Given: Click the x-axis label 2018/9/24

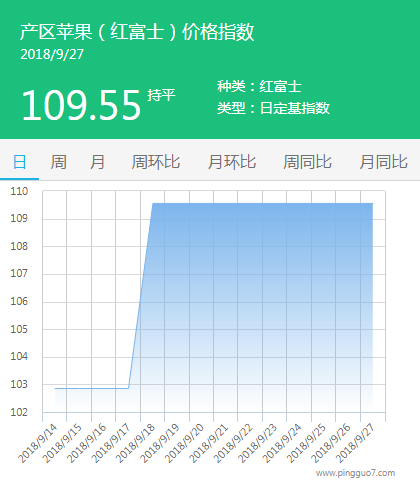Looking at the screenshot, I should (282, 443).
